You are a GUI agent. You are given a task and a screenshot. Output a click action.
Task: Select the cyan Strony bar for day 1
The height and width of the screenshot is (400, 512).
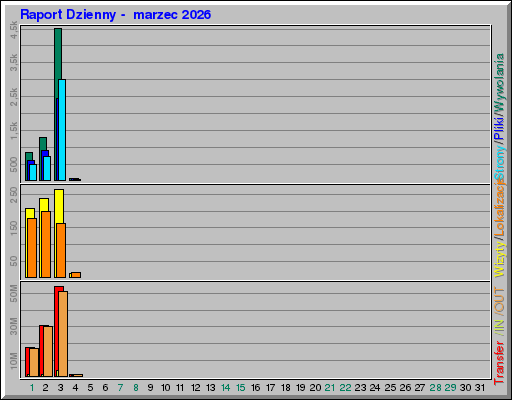(x=33, y=172)
